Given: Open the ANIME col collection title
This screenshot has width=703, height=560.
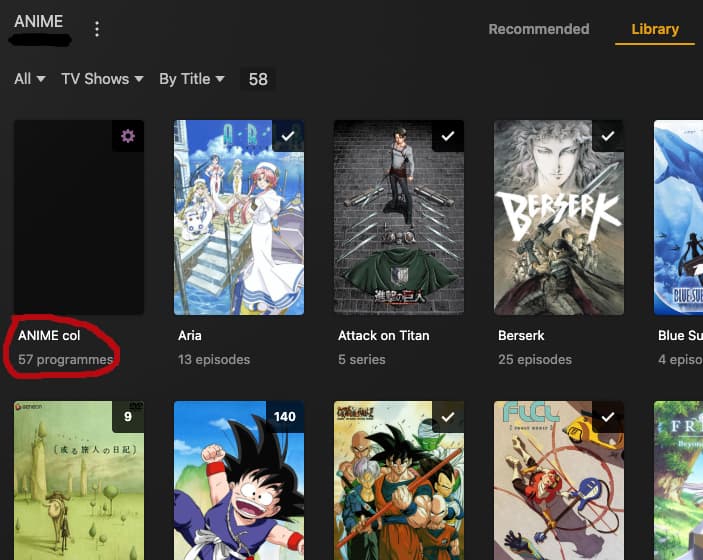Looking at the screenshot, I should [49, 335].
